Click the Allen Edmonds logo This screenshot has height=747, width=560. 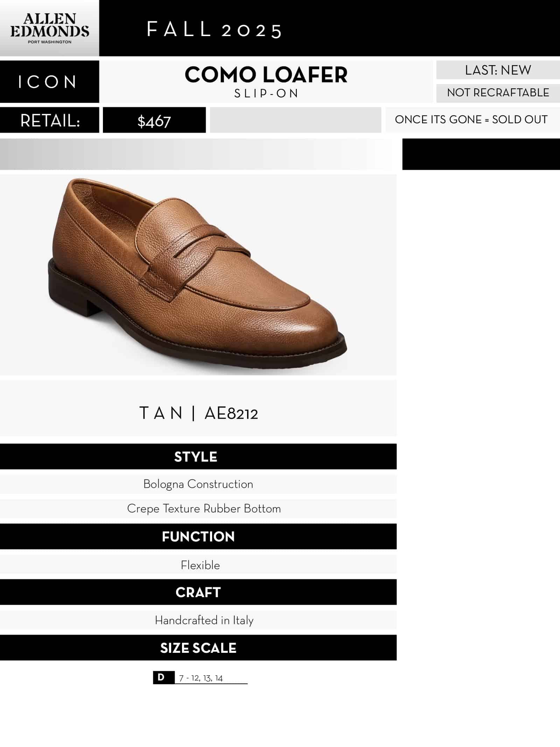[49, 28]
